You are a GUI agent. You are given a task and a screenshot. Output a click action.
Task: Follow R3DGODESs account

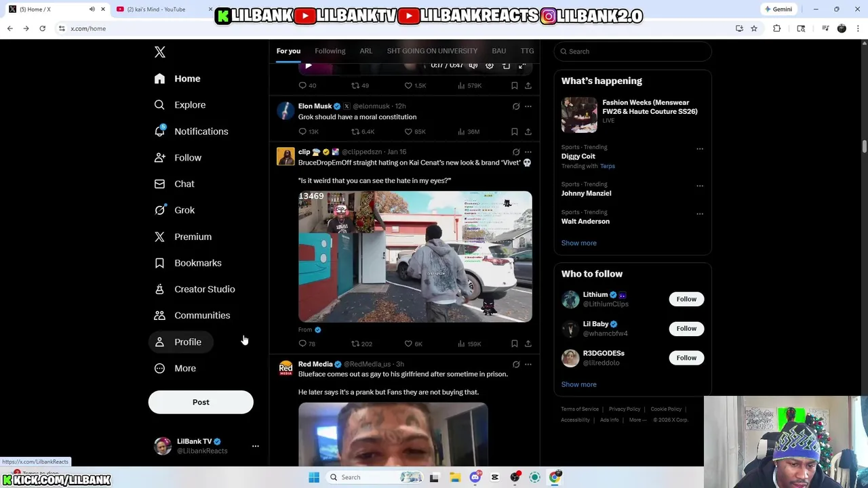(x=686, y=358)
